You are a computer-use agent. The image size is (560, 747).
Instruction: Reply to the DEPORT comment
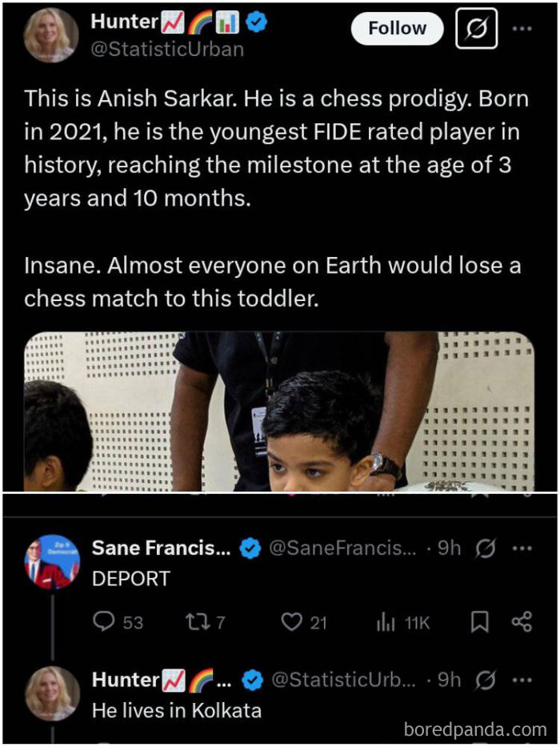[x=105, y=622]
